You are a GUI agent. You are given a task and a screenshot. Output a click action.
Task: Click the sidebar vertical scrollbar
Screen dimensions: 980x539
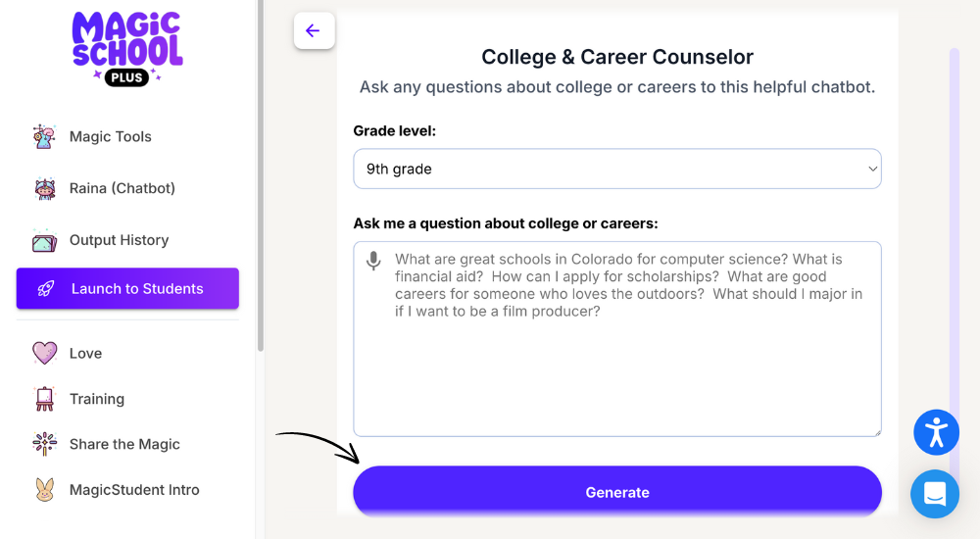click(x=260, y=175)
